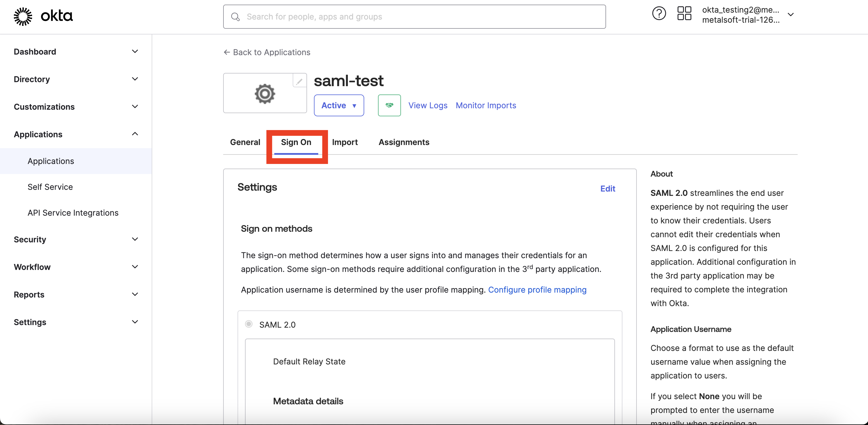
Task: Select the SAML 2.0 radio button
Action: [x=249, y=324]
